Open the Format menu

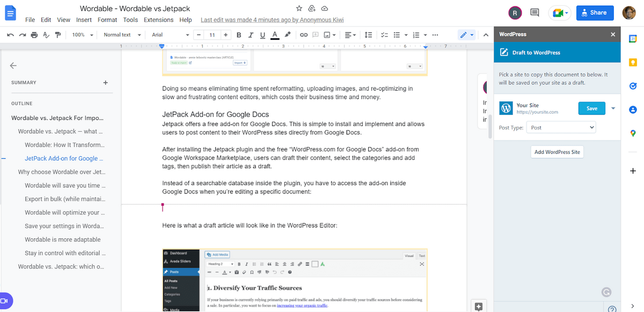click(x=107, y=19)
